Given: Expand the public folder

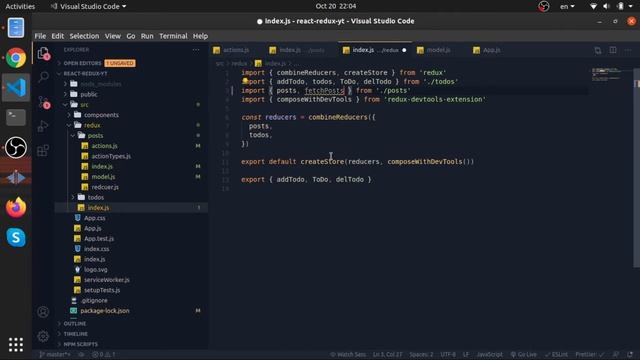Looking at the screenshot, I should (89, 94).
